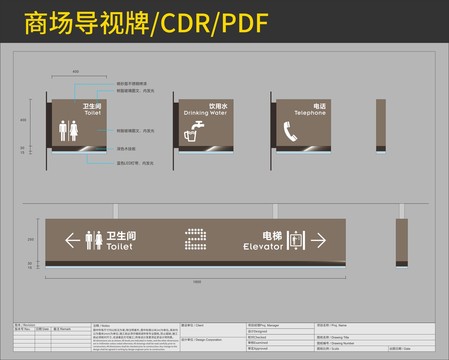Click the male/female toilet pictogram on the square sign
The width and height of the screenshot is (449, 360).
[x=68, y=131]
